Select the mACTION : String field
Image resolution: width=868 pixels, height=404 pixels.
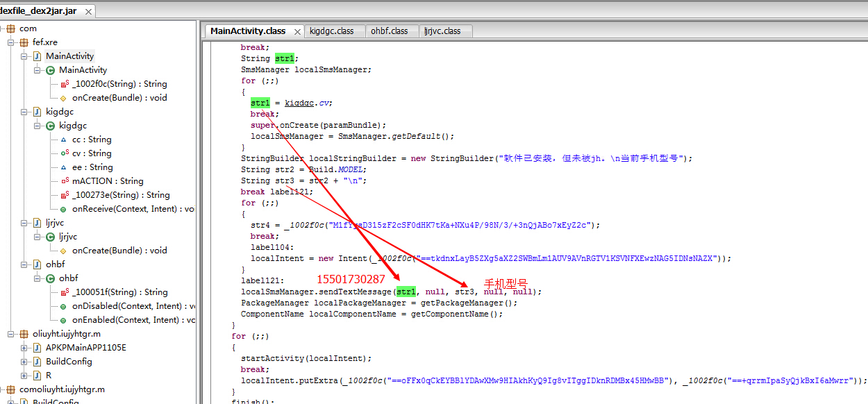tap(108, 181)
